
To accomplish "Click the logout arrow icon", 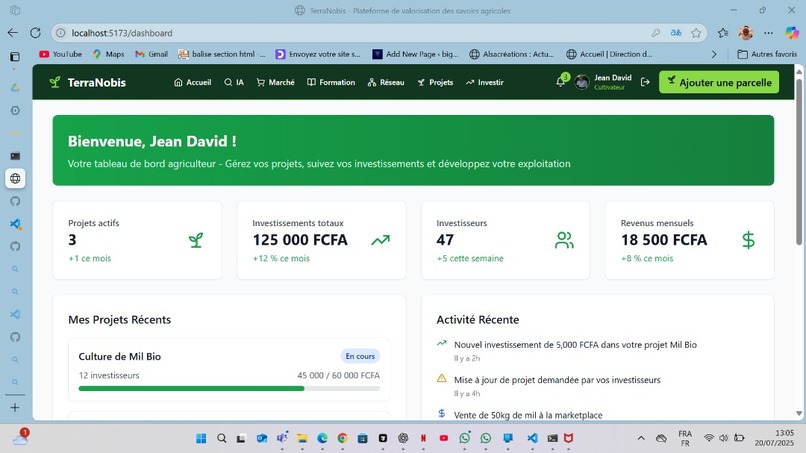I will tap(645, 82).
